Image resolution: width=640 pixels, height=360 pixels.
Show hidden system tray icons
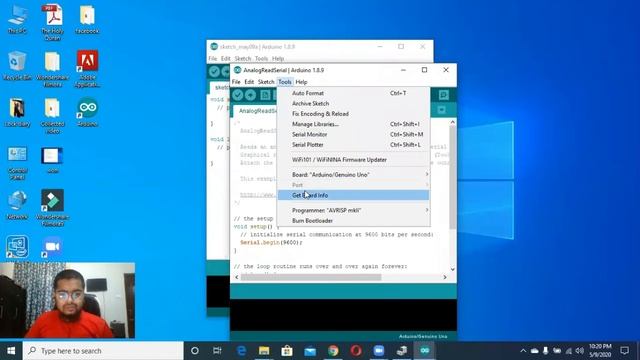pyautogui.click(x=523, y=351)
